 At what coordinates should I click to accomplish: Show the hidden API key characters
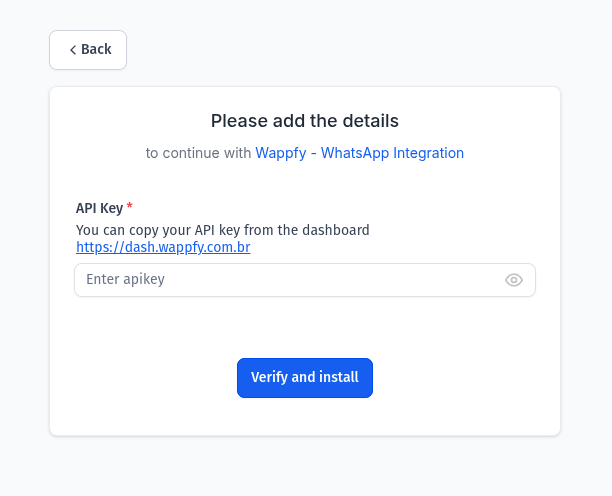click(514, 280)
